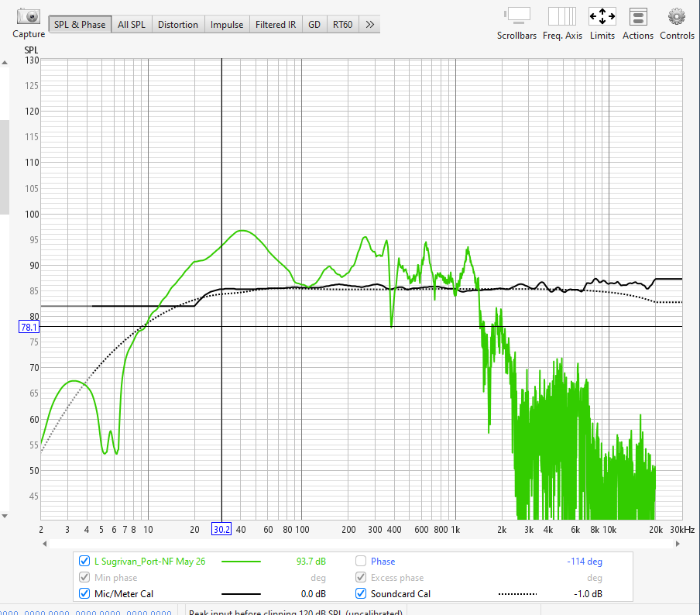The image size is (700, 615).
Task: Open the Actions panel icon
Action: 638,16
